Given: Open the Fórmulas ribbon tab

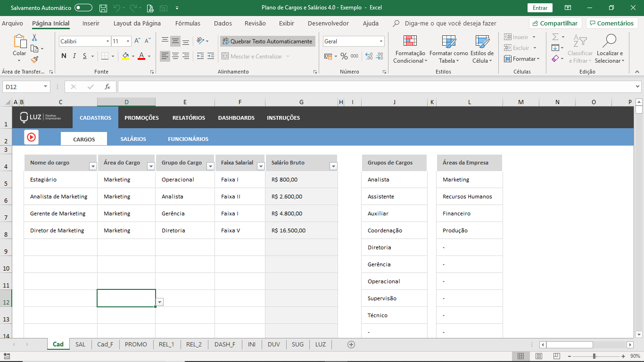Looking at the screenshot, I should (188, 23).
